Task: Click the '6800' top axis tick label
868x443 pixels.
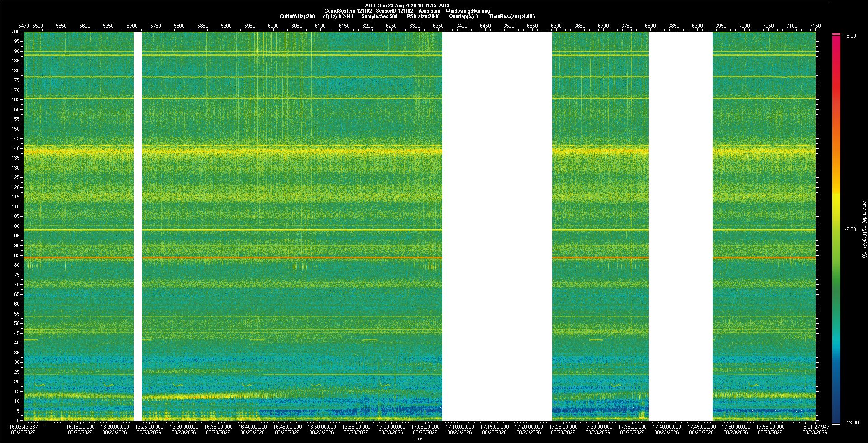Action: coord(650,26)
